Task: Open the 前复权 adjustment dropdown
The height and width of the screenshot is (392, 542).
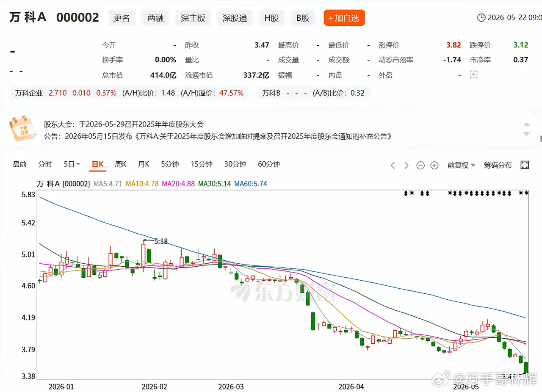Action: 462,165
